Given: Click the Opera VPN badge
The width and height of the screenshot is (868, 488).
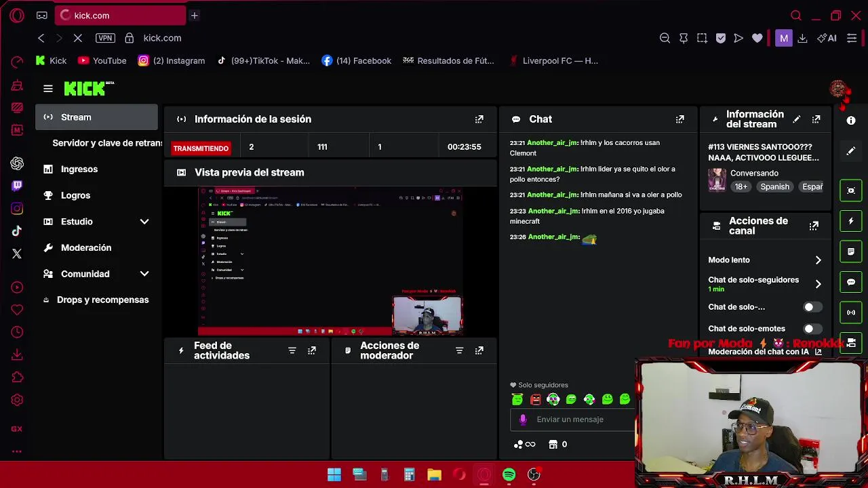Looking at the screenshot, I should 105,38.
